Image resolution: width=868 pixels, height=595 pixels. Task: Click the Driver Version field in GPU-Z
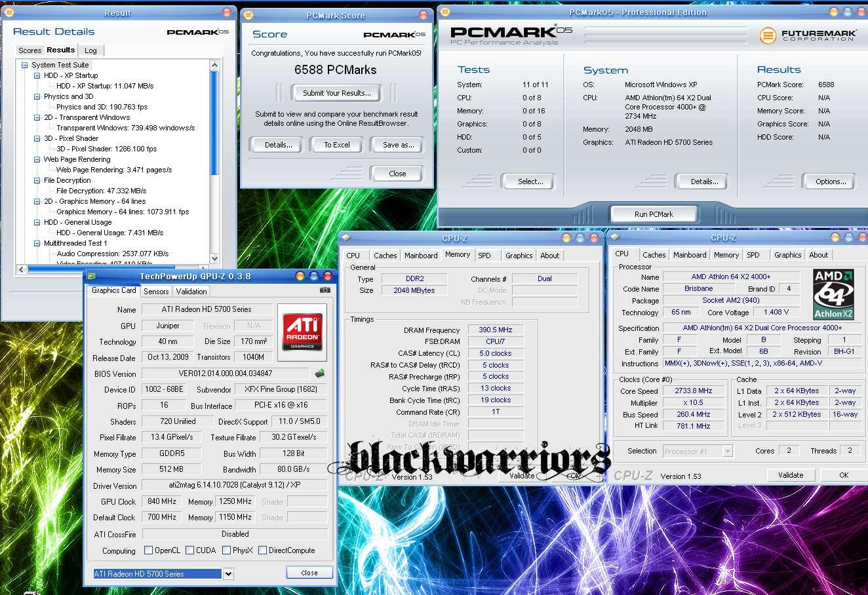click(x=235, y=486)
